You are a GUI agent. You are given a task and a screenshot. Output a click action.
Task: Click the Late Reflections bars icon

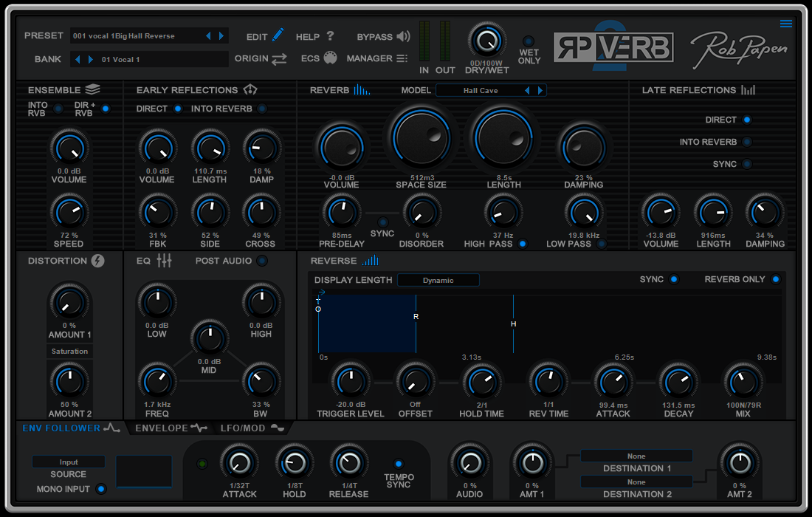tap(748, 89)
